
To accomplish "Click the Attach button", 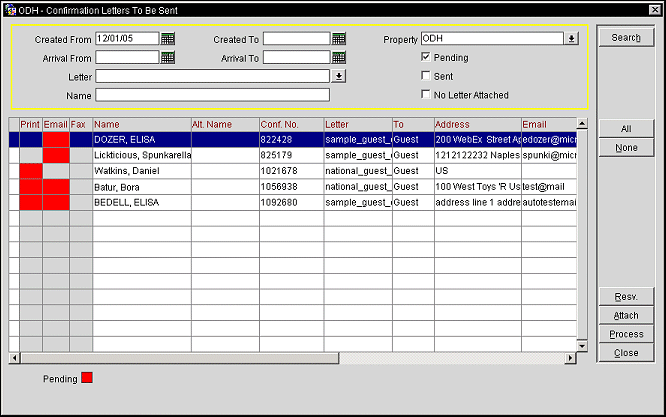I will coord(626,316).
